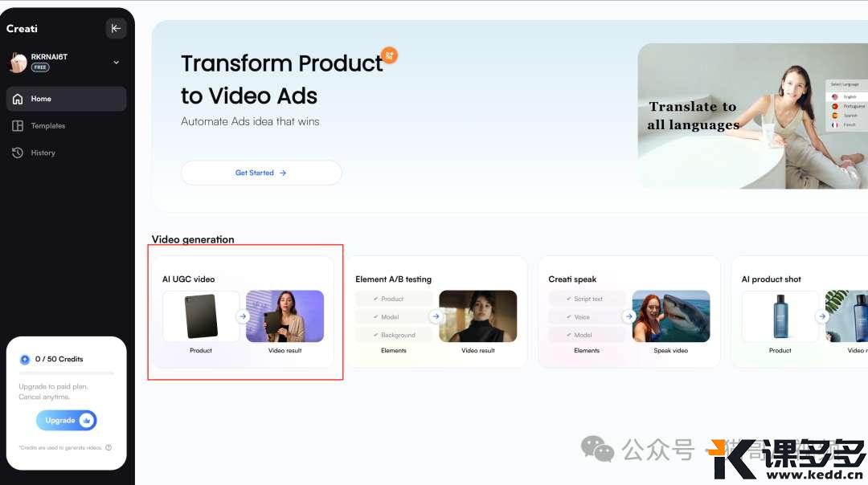Click the blue bottle Product thumbnail

(x=780, y=316)
